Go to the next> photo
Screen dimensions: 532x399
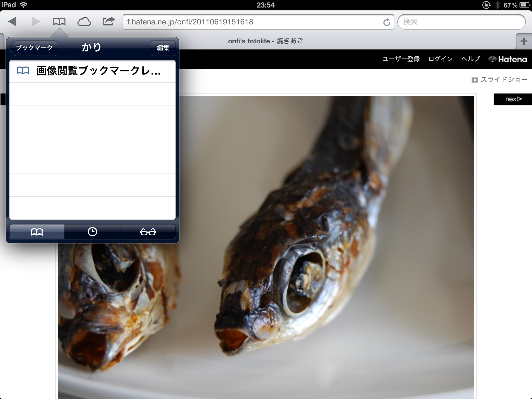click(x=513, y=99)
